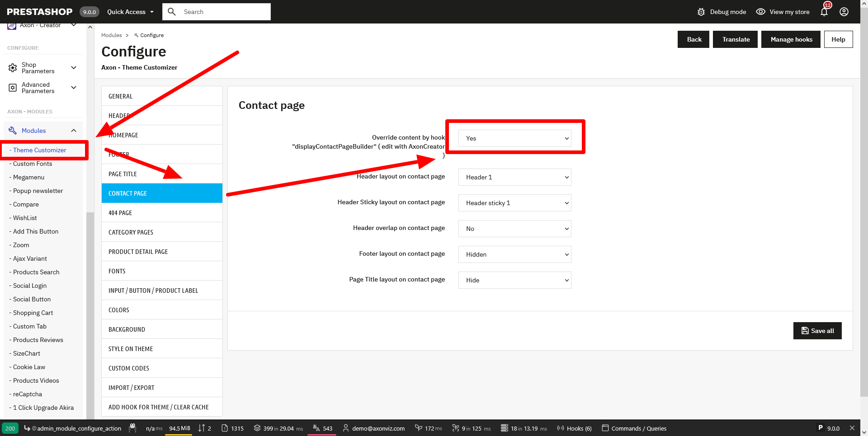Close the Symfony profiler toolbar
The width and height of the screenshot is (868, 436).
(852, 428)
